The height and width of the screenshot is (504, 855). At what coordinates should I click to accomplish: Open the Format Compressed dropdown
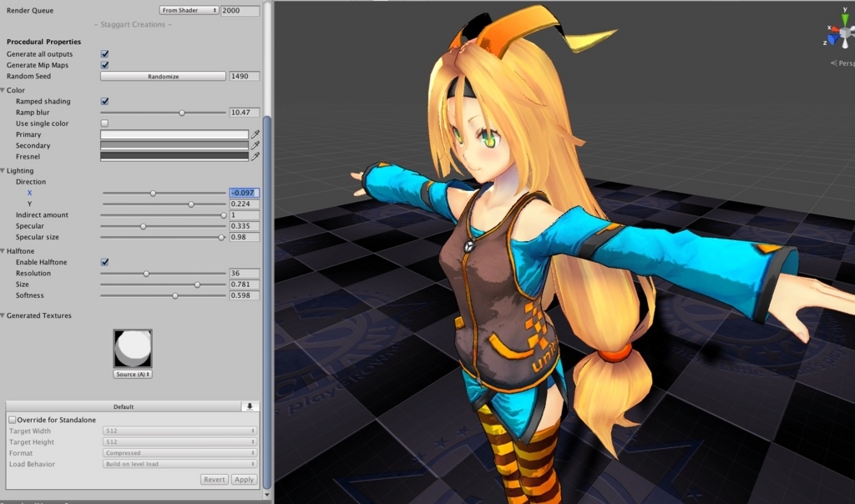(180, 453)
